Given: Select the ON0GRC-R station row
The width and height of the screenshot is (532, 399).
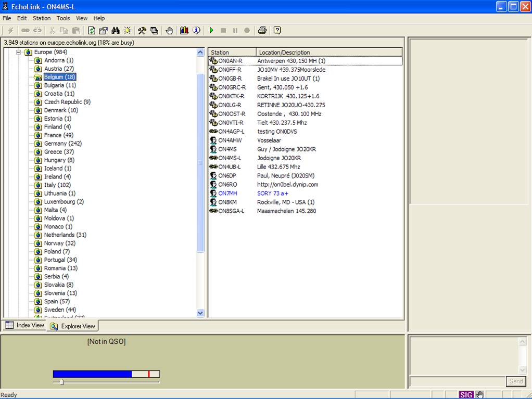Looking at the screenshot, I should click(x=306, y=87).
